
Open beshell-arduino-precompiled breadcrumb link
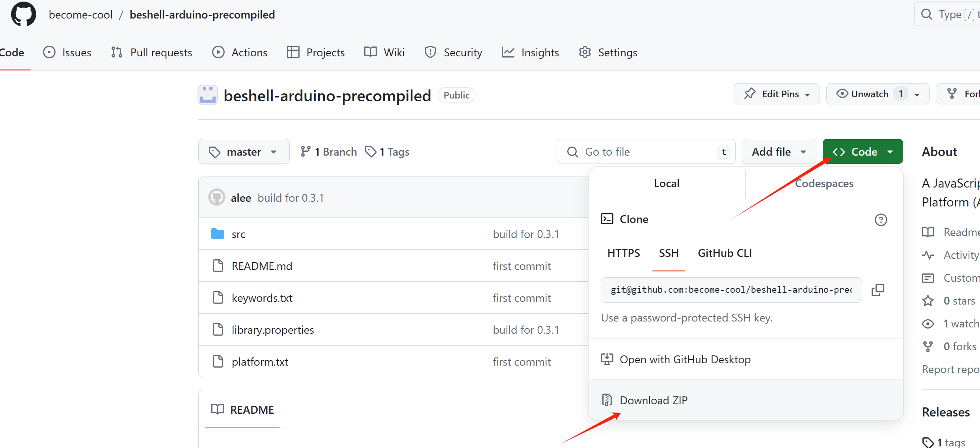click(x=202, y=15)
